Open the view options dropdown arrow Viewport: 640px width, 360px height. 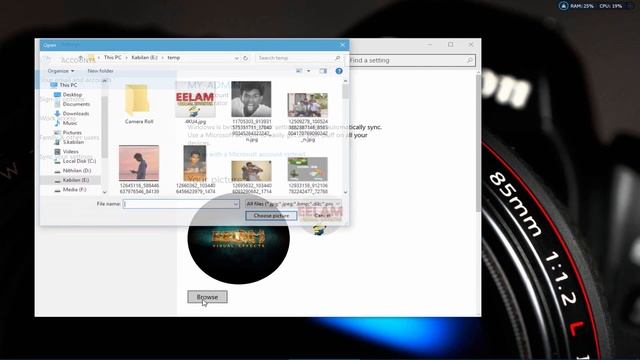click(x=309, y=71)
